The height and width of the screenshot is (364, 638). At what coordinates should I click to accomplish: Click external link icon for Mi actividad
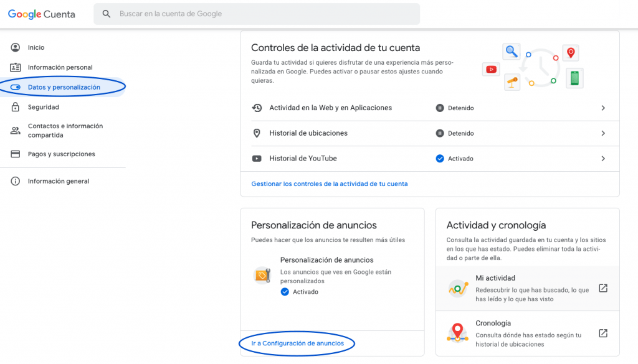603,289
